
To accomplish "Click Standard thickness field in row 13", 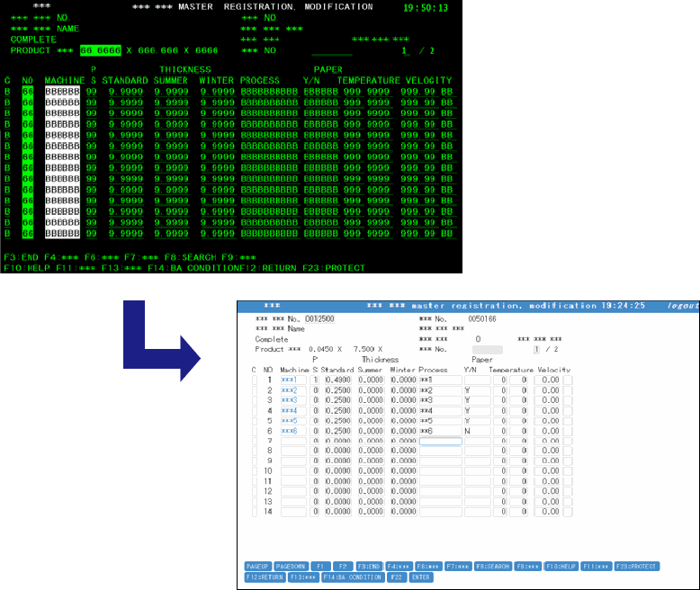I will 338,502.
